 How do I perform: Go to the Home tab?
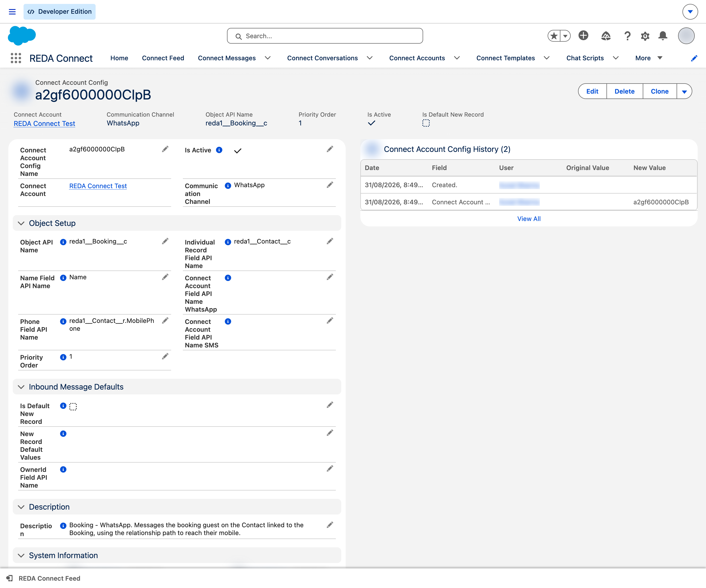[x=119, y=58]
